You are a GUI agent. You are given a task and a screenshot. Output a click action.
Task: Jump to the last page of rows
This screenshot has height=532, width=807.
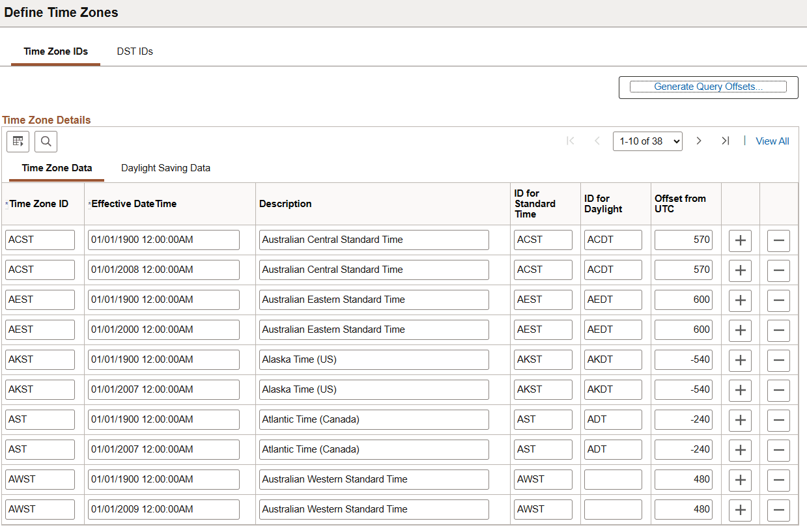[x=726, y=141]
